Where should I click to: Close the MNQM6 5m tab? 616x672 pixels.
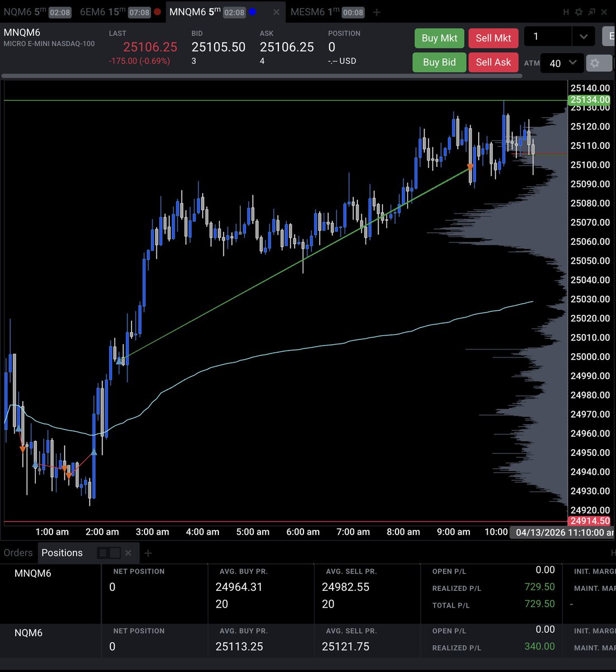click(276, 12)
